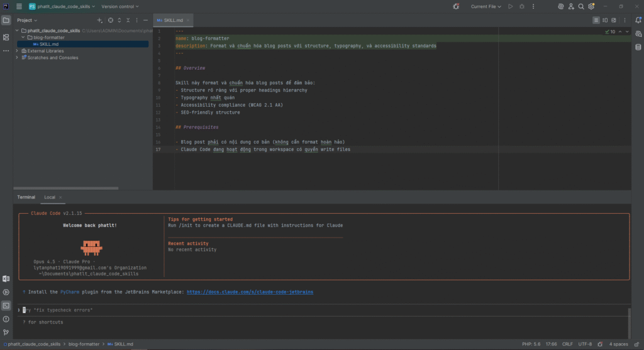Image resolution: width=644 pixels, height=350 pixels.
Task: Open the Database tool window icon
Action: click(x=638, y=47)
